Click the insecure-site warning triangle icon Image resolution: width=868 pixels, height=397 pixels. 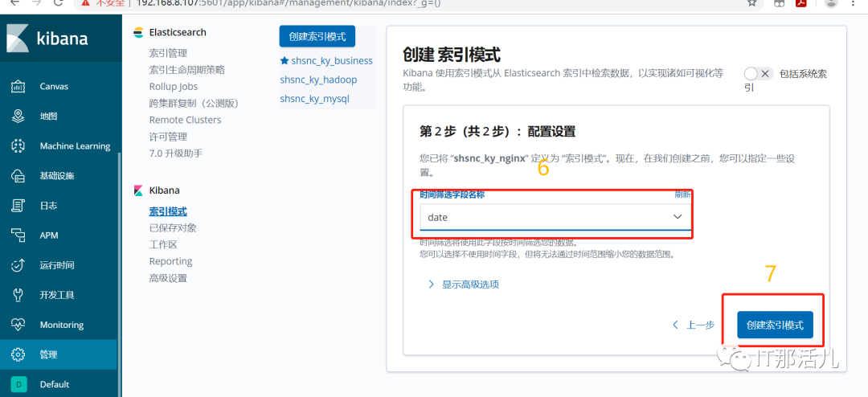tap(84, 3)
